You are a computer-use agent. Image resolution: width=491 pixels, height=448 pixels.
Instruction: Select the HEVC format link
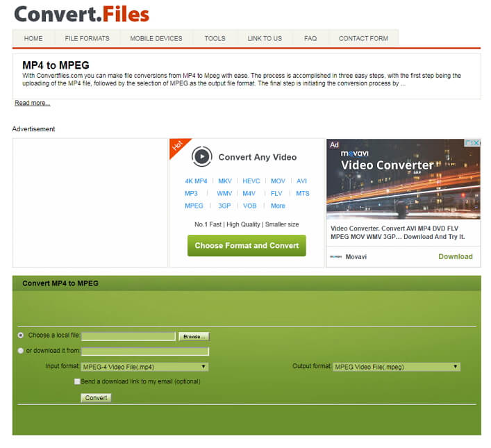pos(251,181)
